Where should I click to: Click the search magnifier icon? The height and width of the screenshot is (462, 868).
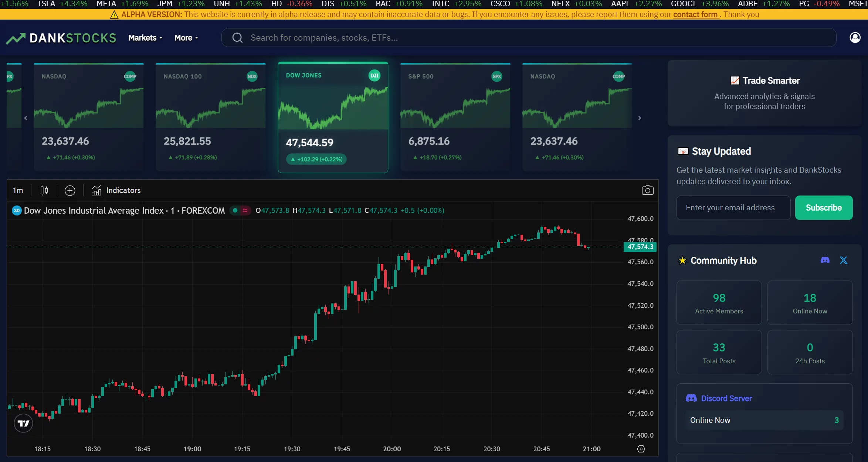tap(237, 37)
